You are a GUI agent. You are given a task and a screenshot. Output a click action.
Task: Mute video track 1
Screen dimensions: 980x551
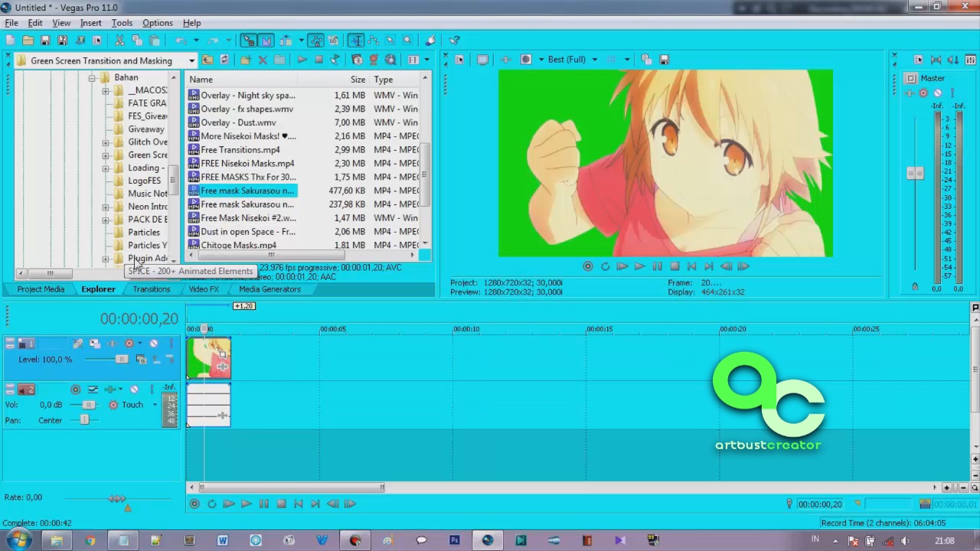(153, 343)
